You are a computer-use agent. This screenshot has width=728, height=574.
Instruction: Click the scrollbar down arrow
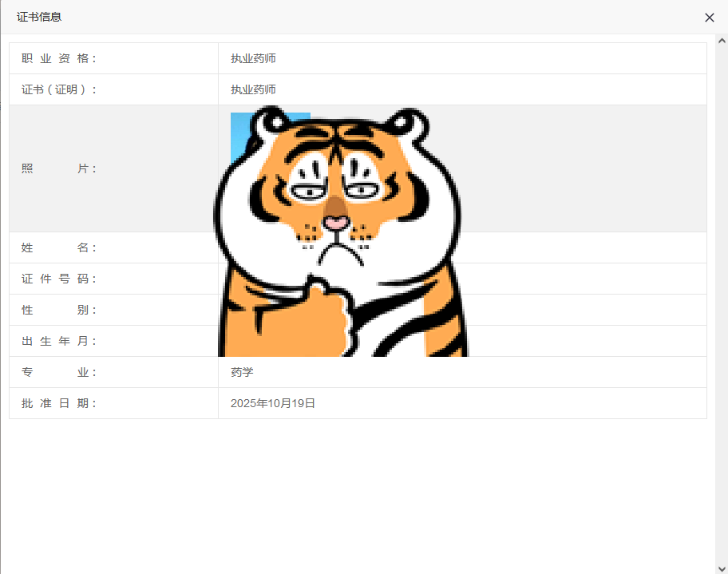tap(722, 568)
